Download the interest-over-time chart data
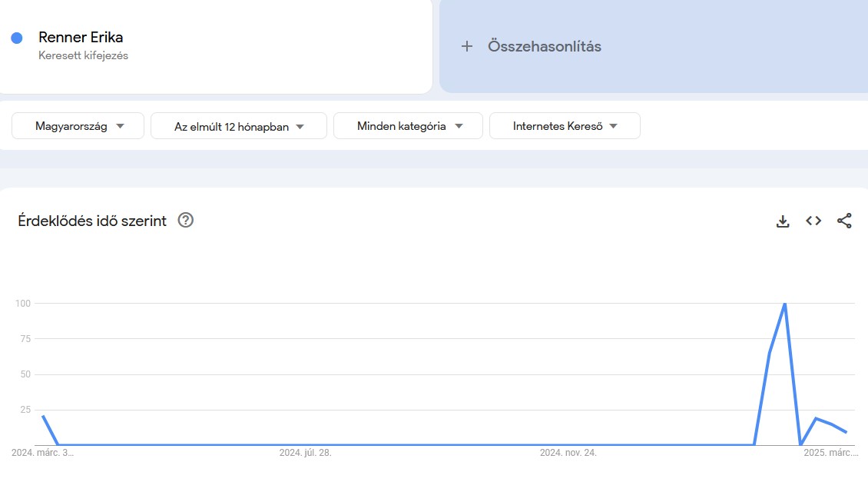This screenshot has width=868, height=492. coord(783,221)
